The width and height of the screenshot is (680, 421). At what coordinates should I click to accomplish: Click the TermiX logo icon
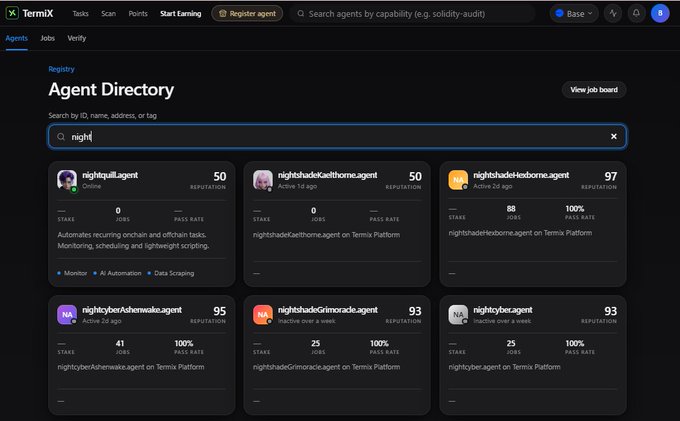12,13
